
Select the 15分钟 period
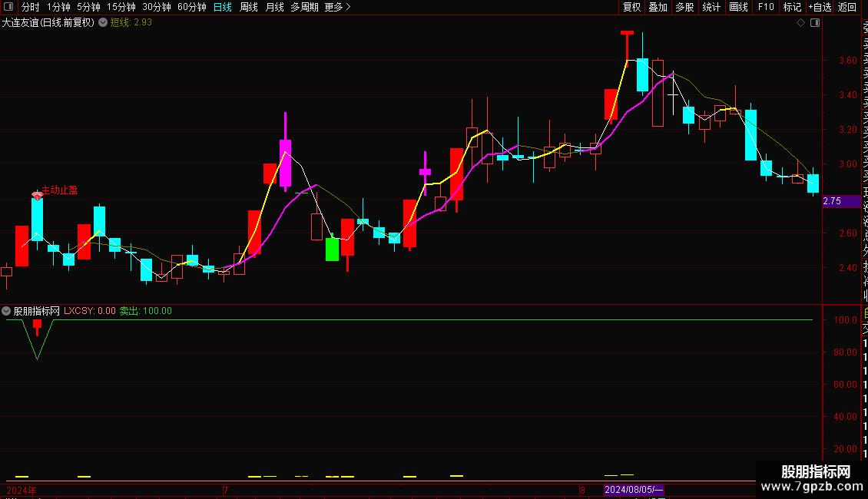121,7
